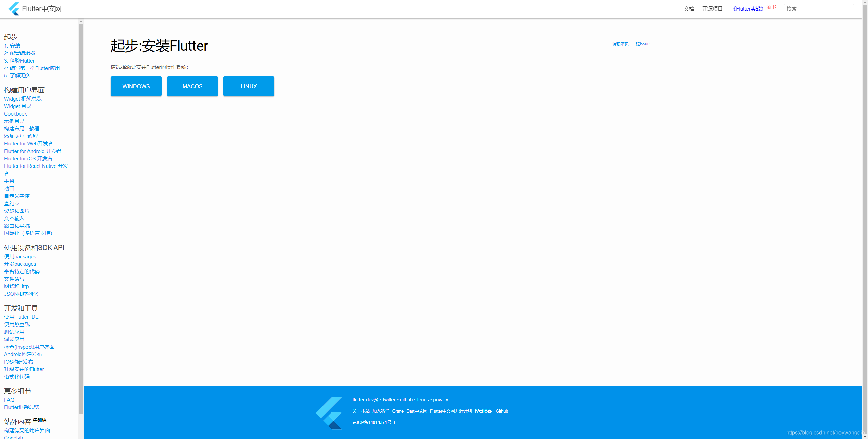The image size is (868, 439).
Task: Open the 测试应用 link
Action: coord(14,332)
